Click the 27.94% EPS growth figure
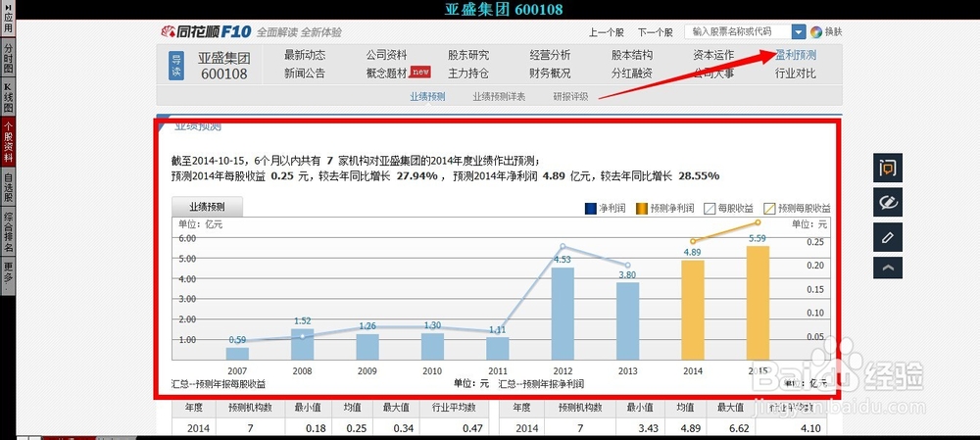The width and height of the screenshot is (980, 440). coord(416,176)
